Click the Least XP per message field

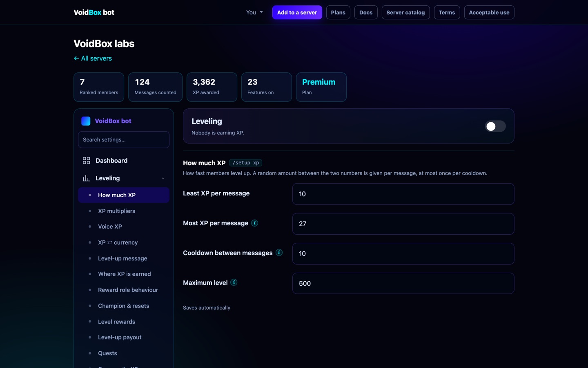coord(403,194)
